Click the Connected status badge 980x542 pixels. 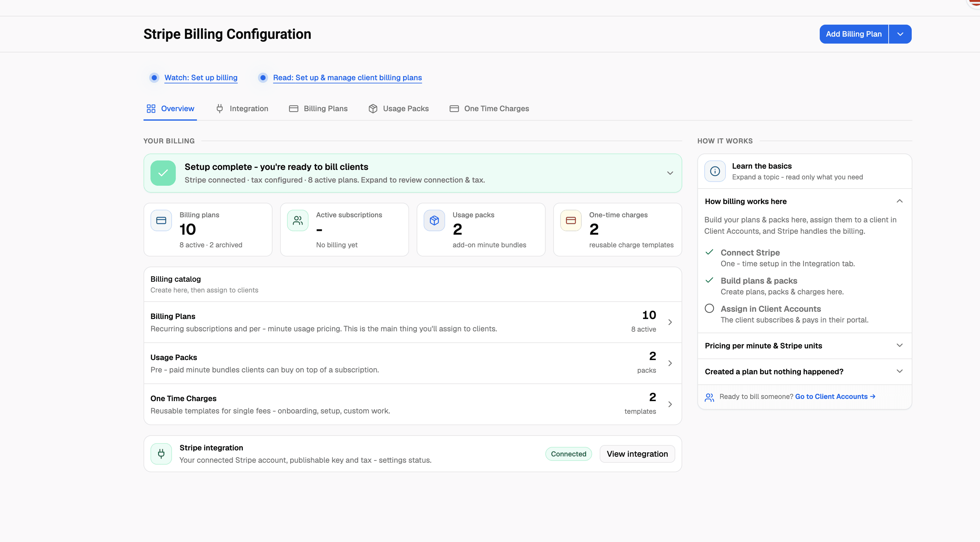(x=568, y=454)
